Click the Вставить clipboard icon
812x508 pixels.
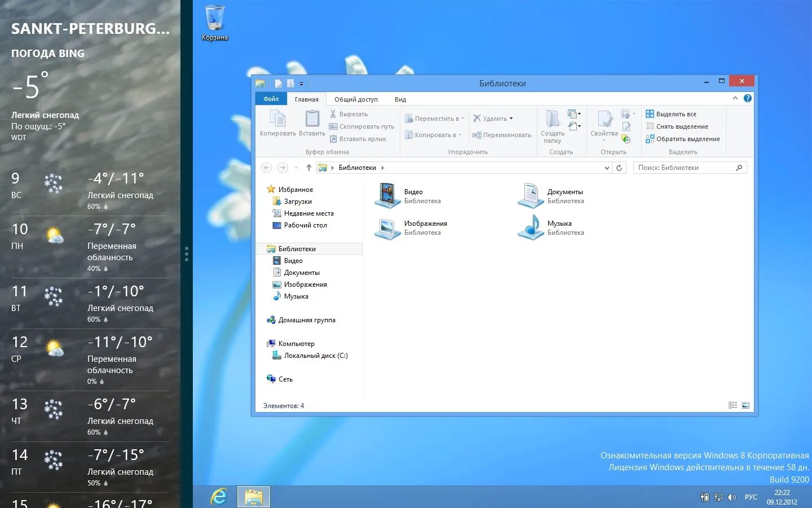(x=312, y=123)
